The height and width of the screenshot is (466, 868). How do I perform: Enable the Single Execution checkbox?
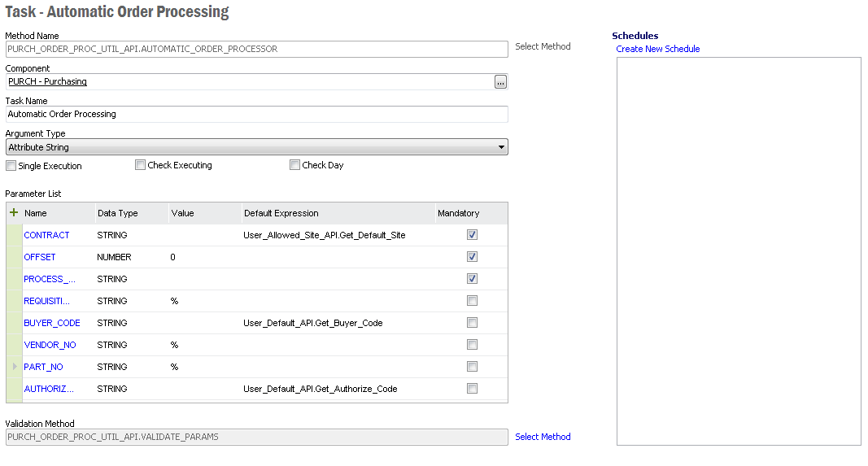click(11, 166)
